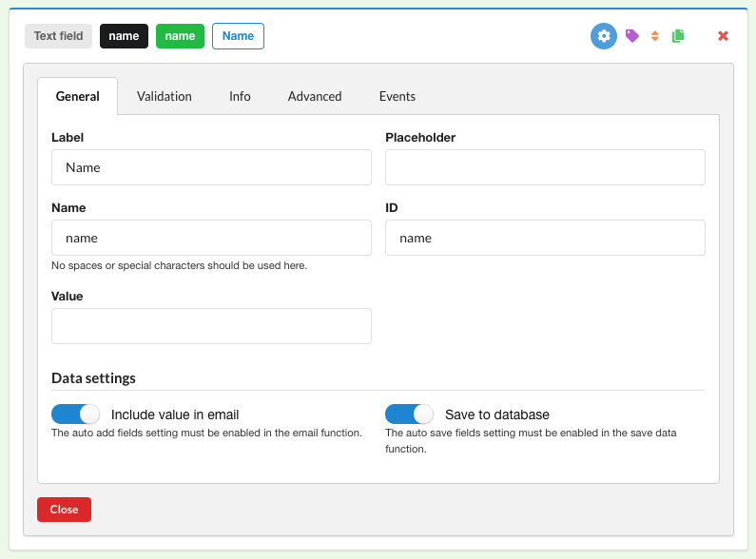Click the red X delete icon
Viewport: 756px width, 559px height.
tap(723, 36)
